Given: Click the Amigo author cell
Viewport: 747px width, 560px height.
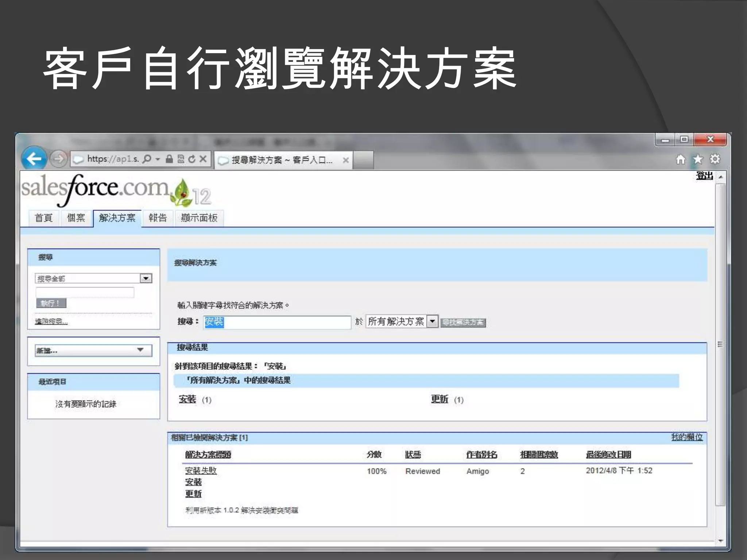Looking at the screenshot, I should (478, 471).
